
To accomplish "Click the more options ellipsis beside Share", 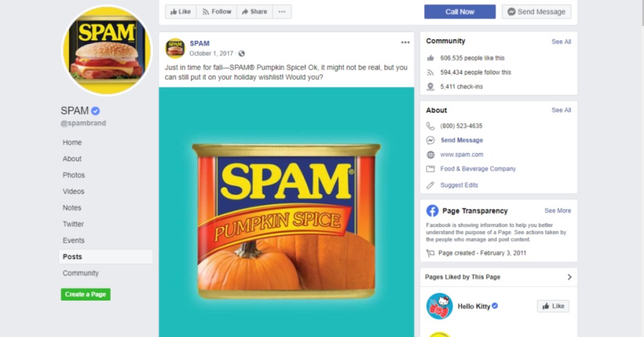I will pyautogui.click(x=281, y=12).
